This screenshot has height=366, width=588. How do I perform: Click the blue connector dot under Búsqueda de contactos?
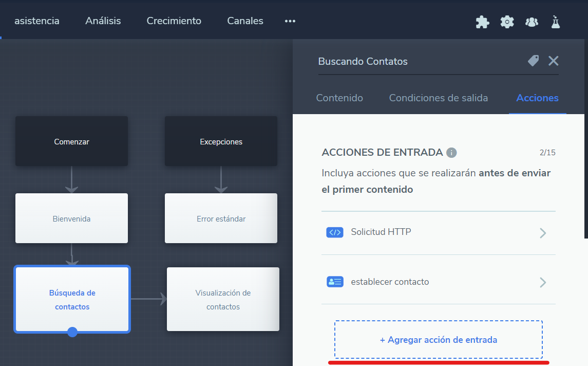pos(72,332)
